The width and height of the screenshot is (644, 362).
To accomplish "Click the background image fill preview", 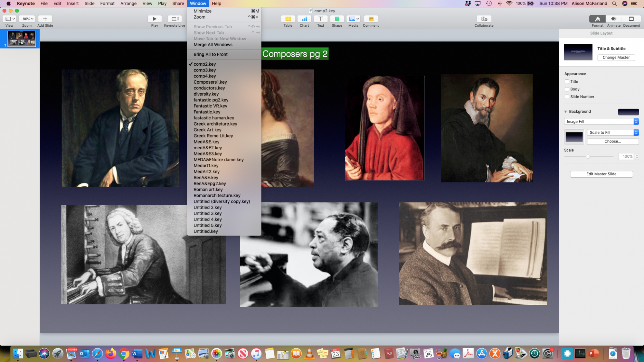I will point(574,137).
